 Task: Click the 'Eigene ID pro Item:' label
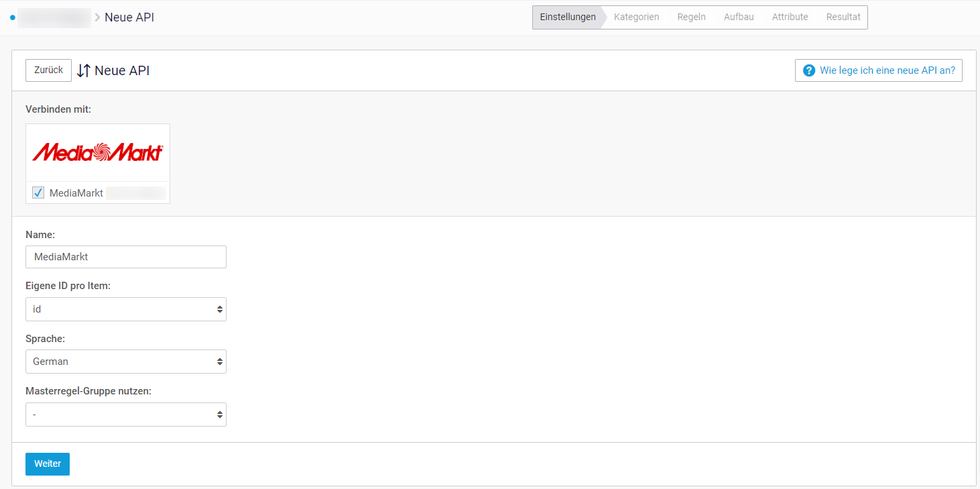point(68,286)
